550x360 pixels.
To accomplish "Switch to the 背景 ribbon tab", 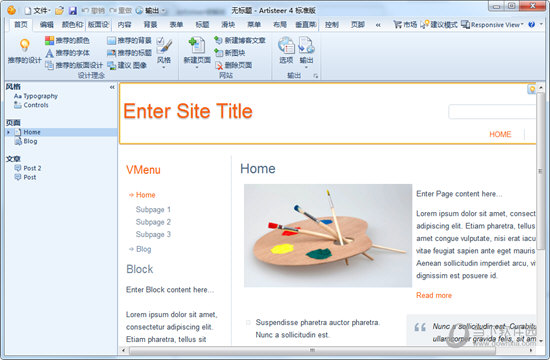I will [x=150, y=25].
